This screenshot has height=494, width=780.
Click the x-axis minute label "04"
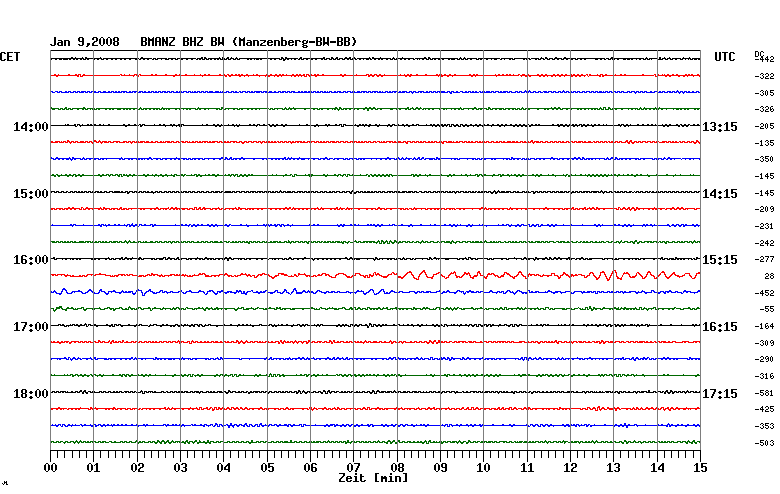coord(224,468)
